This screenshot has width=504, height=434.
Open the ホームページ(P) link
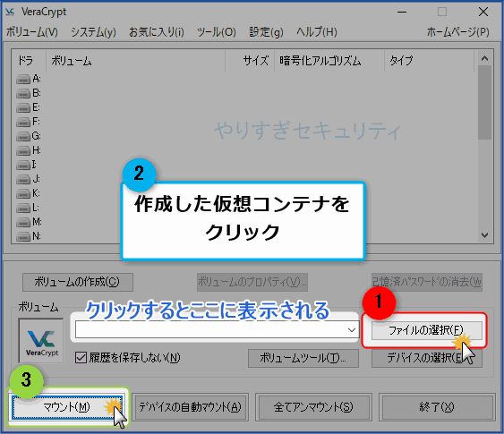tap(458, 32)
